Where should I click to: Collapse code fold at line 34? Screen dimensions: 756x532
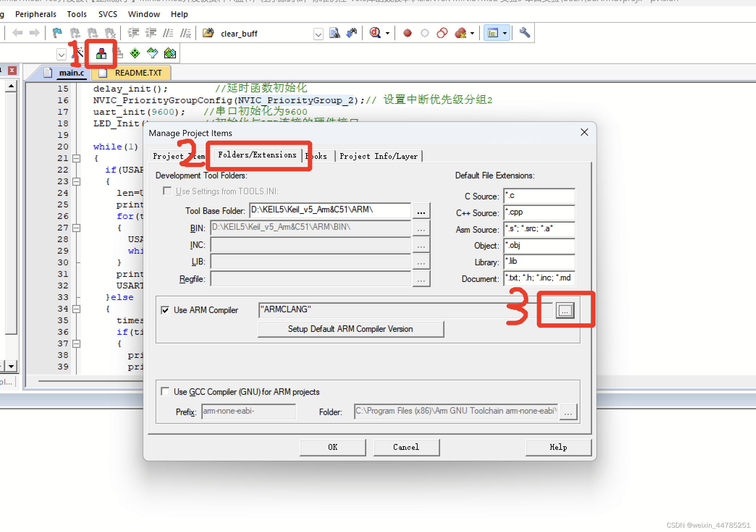coord(76,309)
